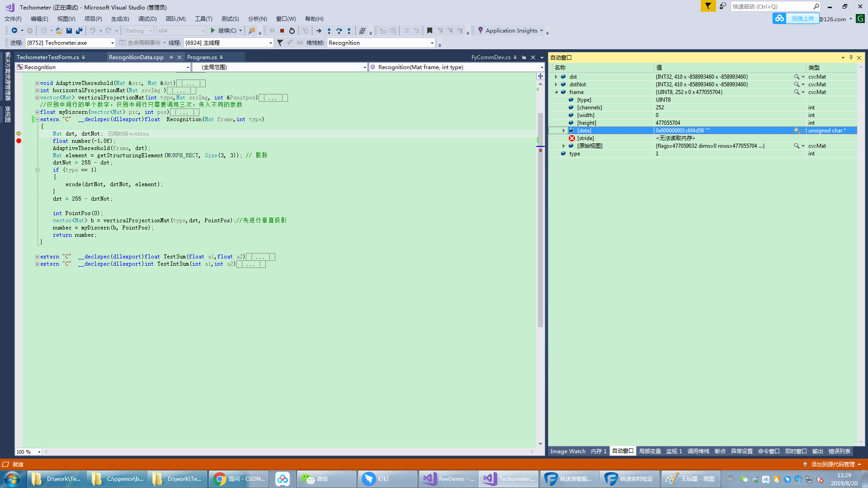Screen dimensions: 868x488
Task: Open the Solution Explorer side tab
Action: click(8, 76)
